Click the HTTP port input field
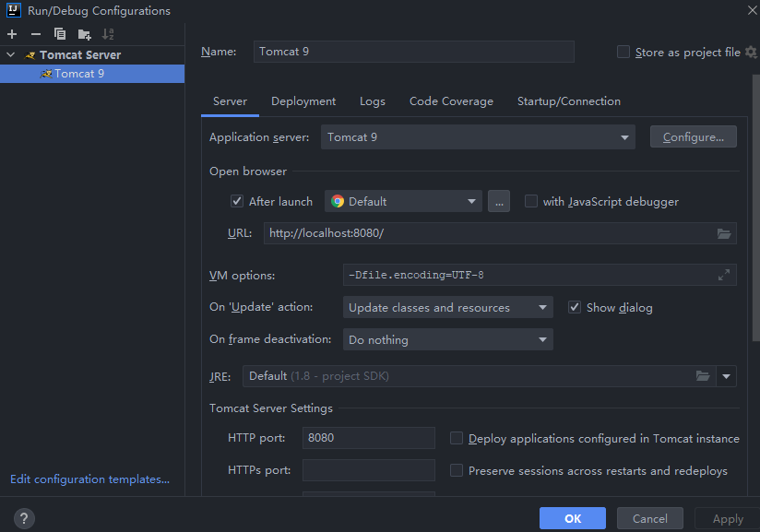Image resolution: width=760 pixels, height=532 pixels. point(368,438)
